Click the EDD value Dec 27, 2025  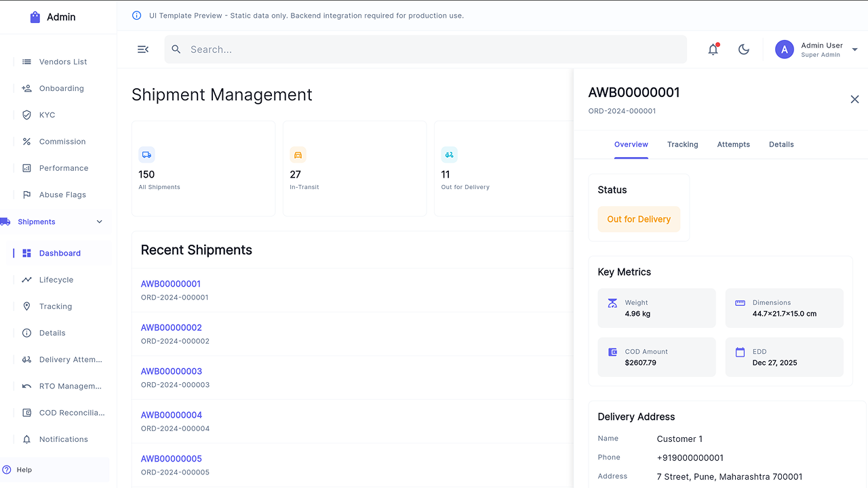point(775,363)
